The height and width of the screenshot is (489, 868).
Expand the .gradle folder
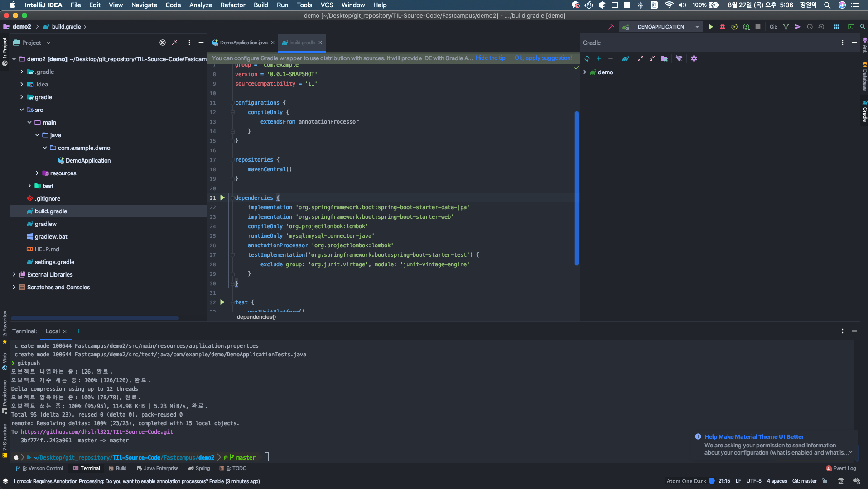click(22, 72)
